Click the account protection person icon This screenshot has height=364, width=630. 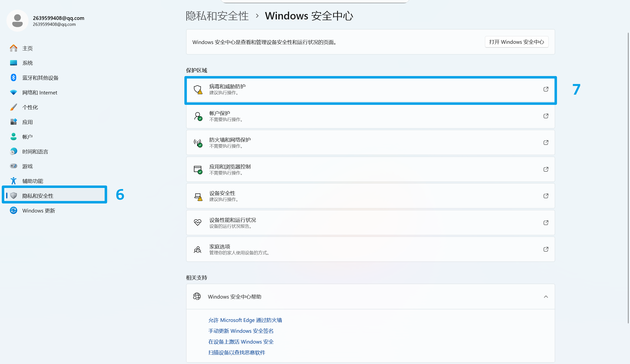pos(198,116)
